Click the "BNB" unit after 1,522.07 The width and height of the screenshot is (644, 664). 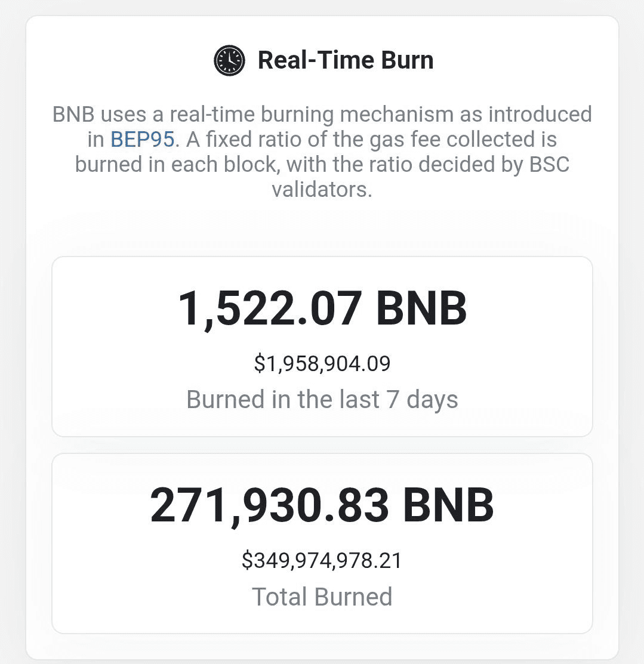(421, 309)
